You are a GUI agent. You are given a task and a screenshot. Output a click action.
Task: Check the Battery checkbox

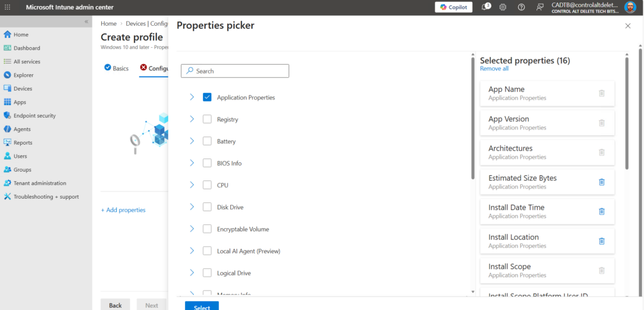(x=207, y=141)
